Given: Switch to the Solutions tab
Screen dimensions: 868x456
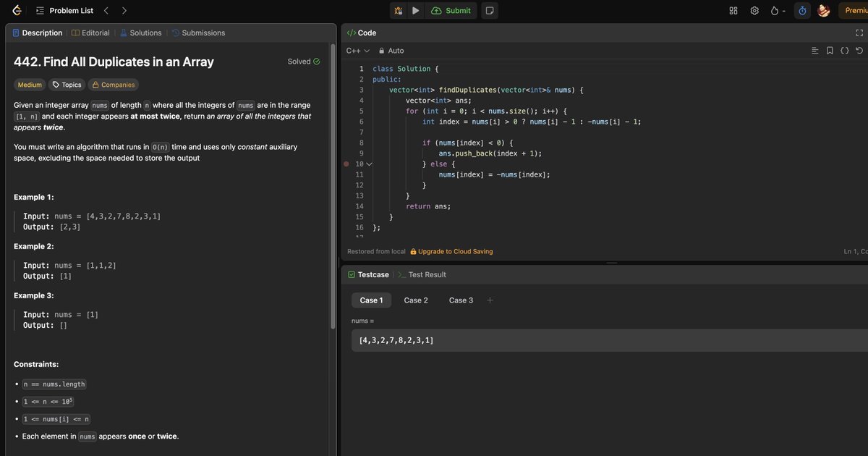Looking at the screenshot, I should (141, 33).
